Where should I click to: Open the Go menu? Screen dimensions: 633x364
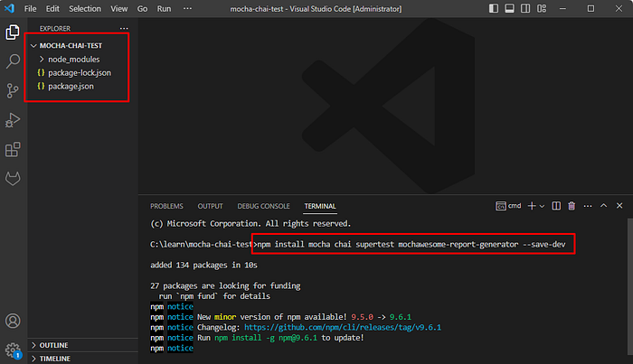pyautogui.click(x=142, y=8)
